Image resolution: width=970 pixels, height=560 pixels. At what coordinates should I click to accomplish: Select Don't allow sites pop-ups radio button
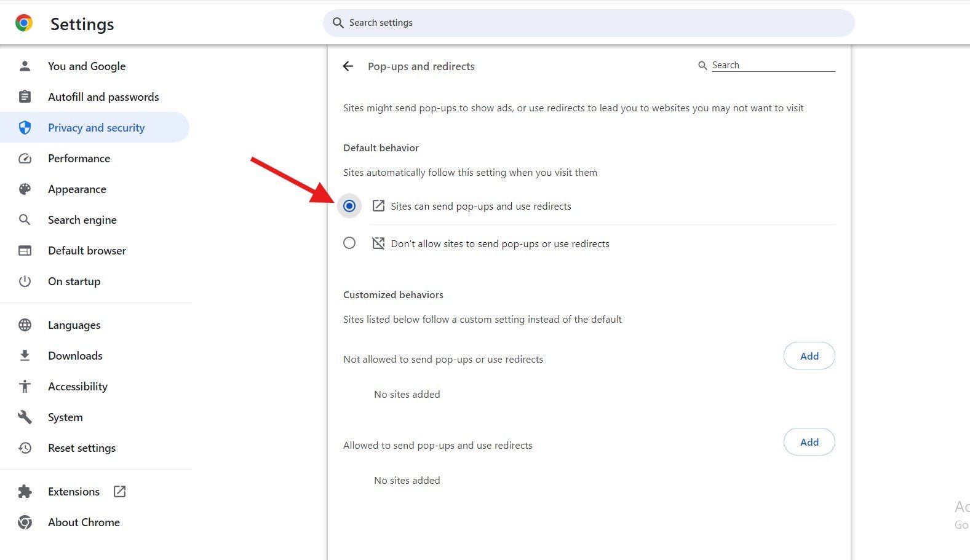pyautogui.click(x=349, y=243)
